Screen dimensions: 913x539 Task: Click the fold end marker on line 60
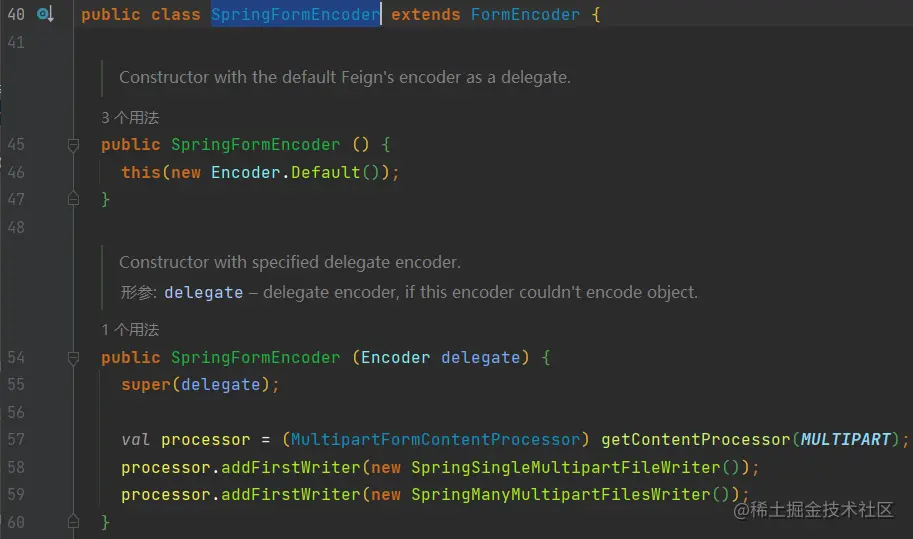[73, 522]
